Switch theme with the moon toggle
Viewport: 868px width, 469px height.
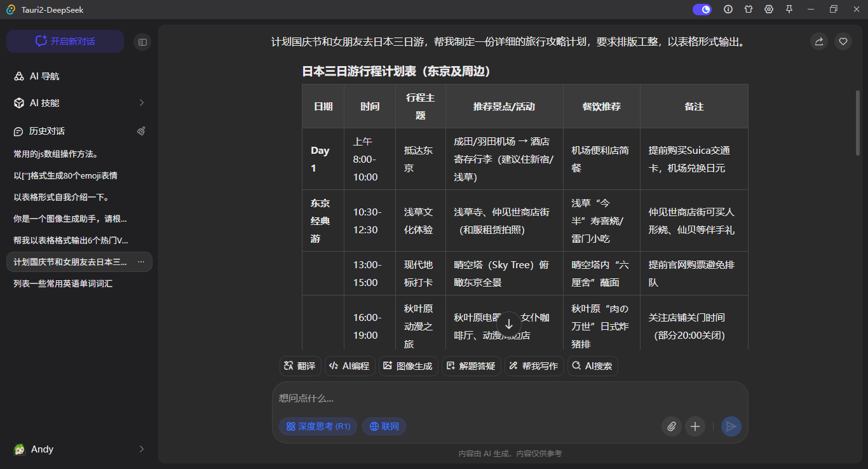[x=702, y=9]
